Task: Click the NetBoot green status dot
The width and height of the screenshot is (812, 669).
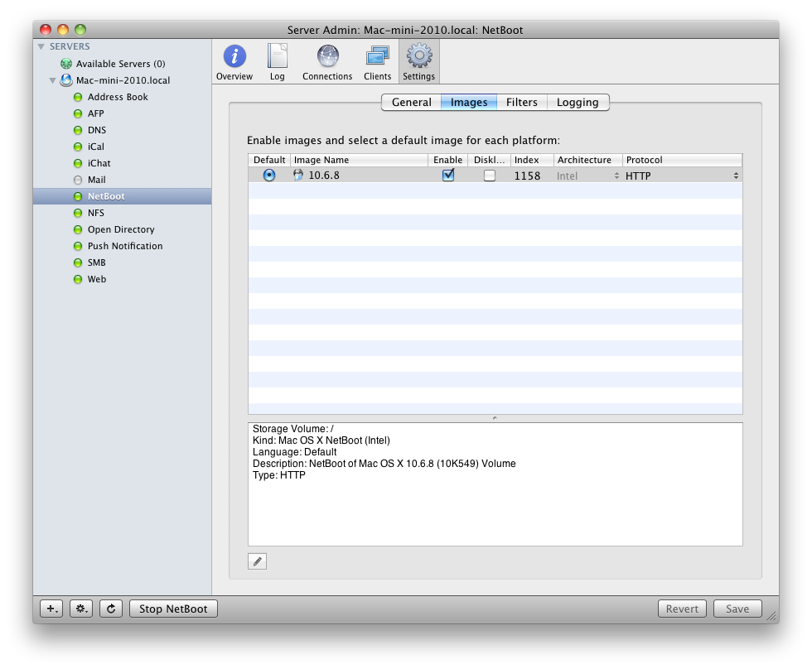Action: pos(78,196)
